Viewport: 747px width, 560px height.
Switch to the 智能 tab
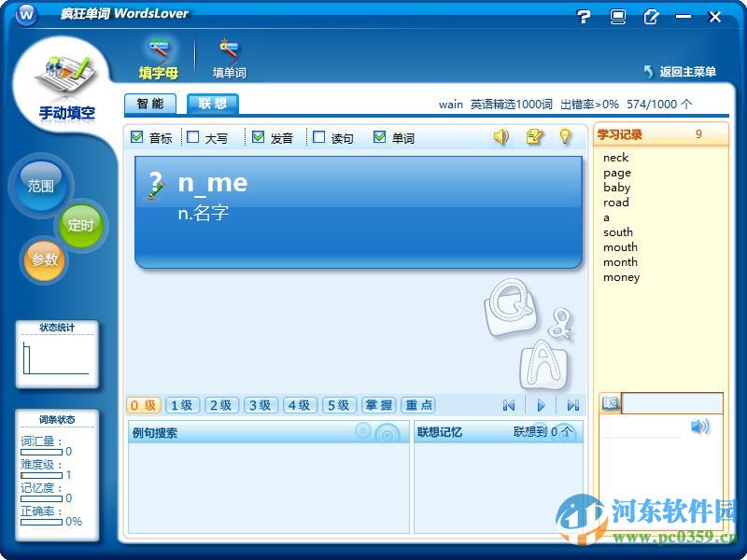(x=150, y=104)
